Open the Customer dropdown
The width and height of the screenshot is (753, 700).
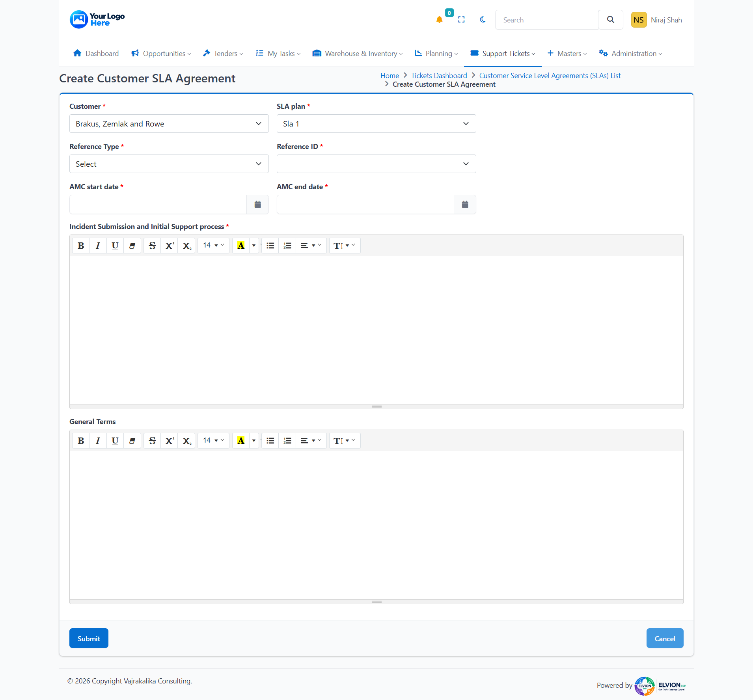pos(169,124)
